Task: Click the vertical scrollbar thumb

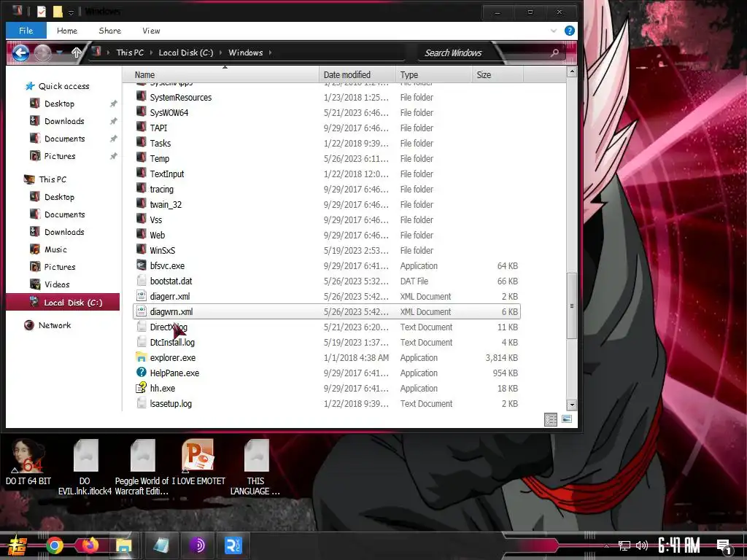Action: 572,306
